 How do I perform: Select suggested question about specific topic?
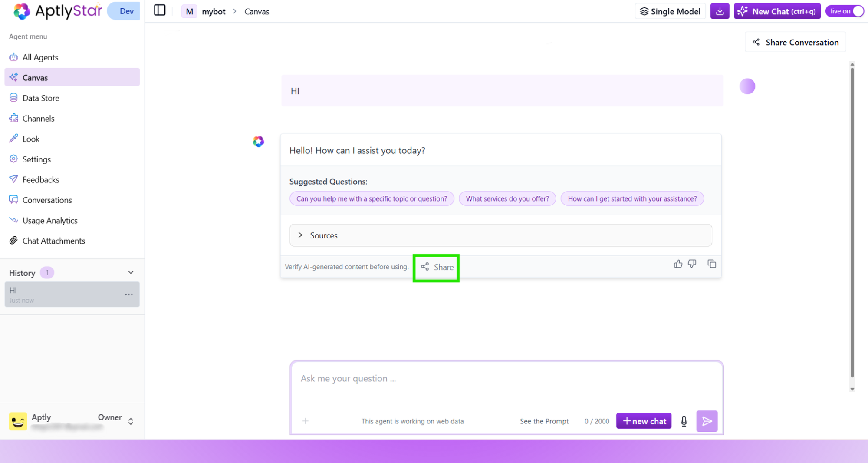click(372, 198)
